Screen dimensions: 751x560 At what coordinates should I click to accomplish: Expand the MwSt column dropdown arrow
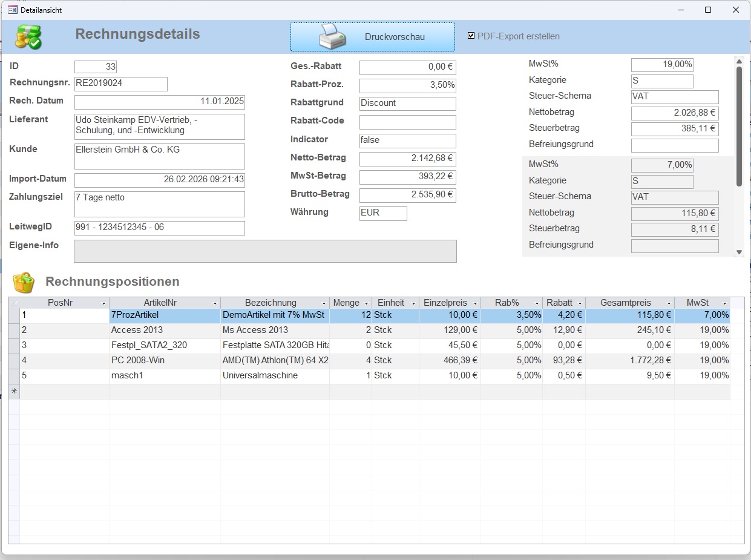[724, 303]
